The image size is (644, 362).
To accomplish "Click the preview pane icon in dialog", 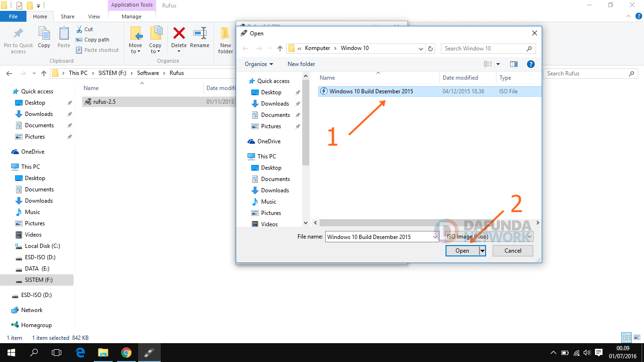I will [x=514, y=64].
